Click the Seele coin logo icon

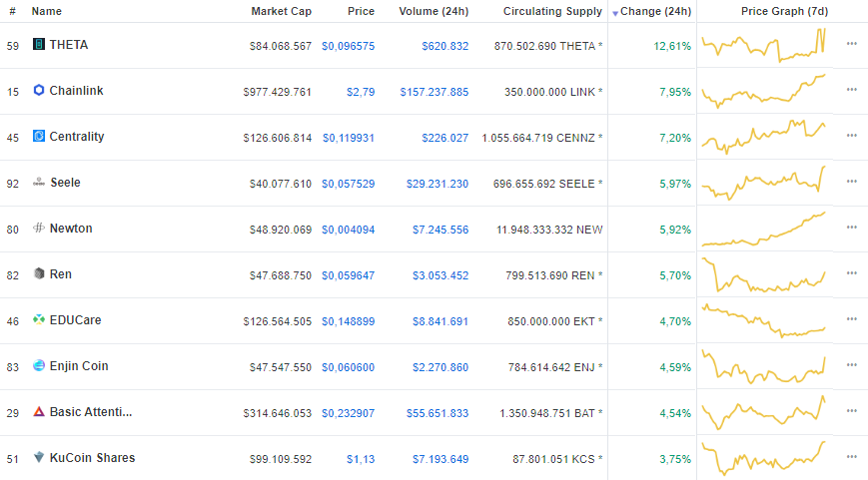(x=39, y=182)
